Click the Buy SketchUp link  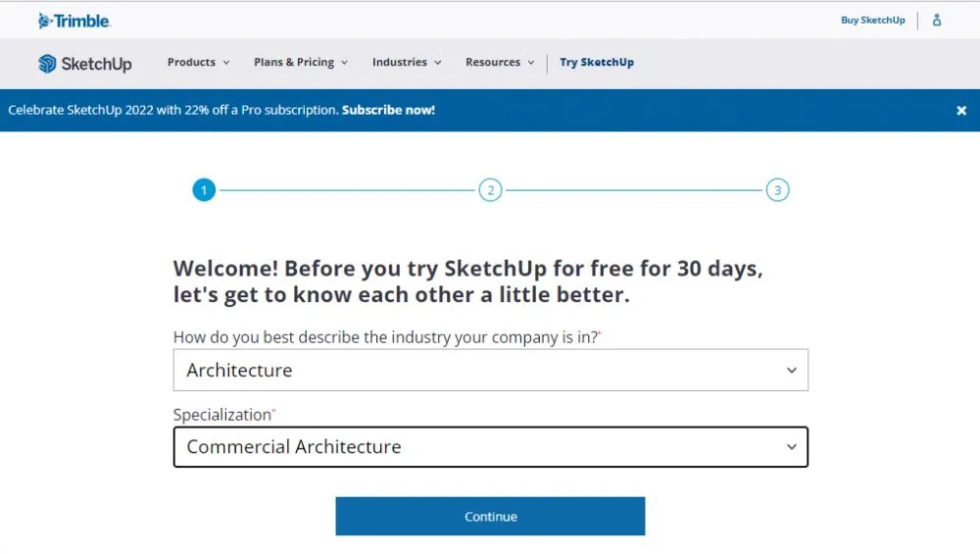(873, 21)
